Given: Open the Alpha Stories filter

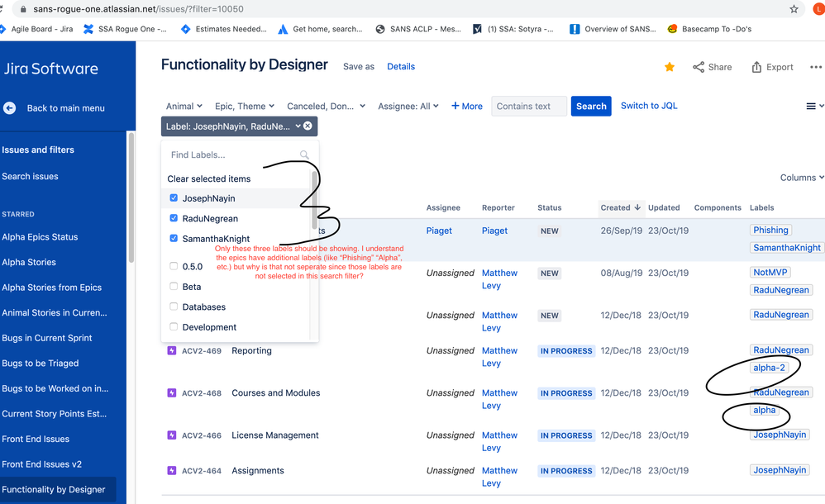Looking at the screenshot, I should 29,262.
